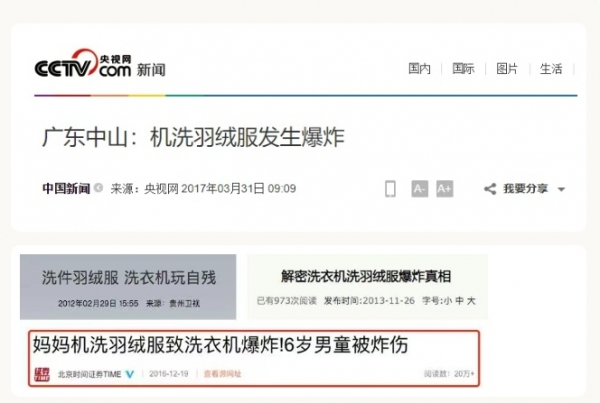Click the share icon beside 我要分享

(x=490, y=189)
